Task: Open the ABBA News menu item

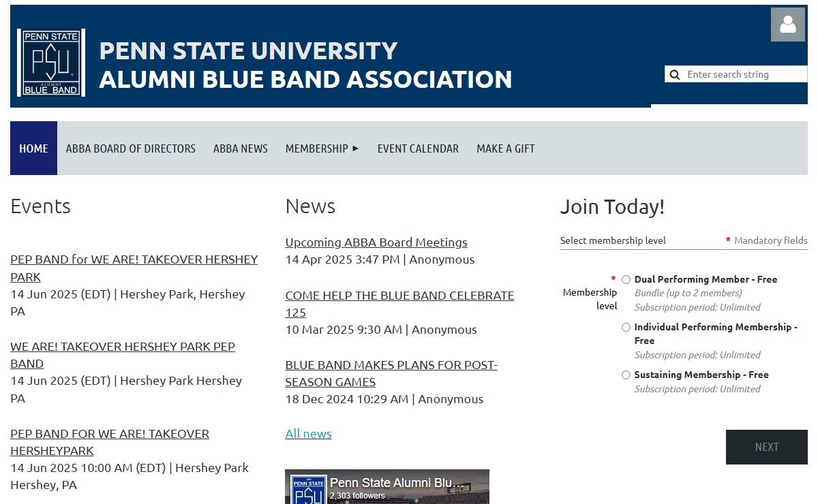Action: point(241,148)
